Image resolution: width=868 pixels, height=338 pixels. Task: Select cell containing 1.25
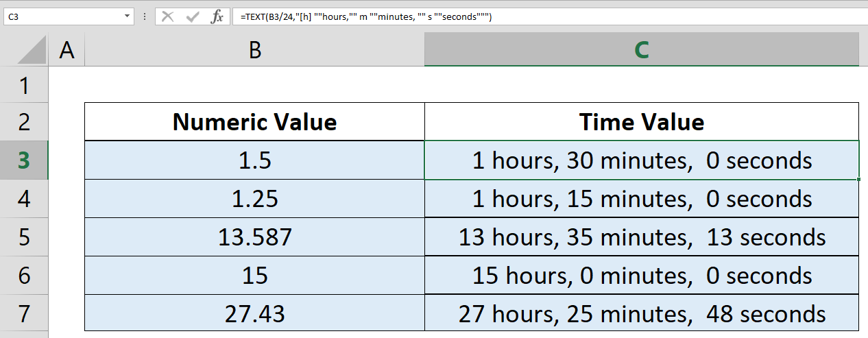click(x=254, y=198)
